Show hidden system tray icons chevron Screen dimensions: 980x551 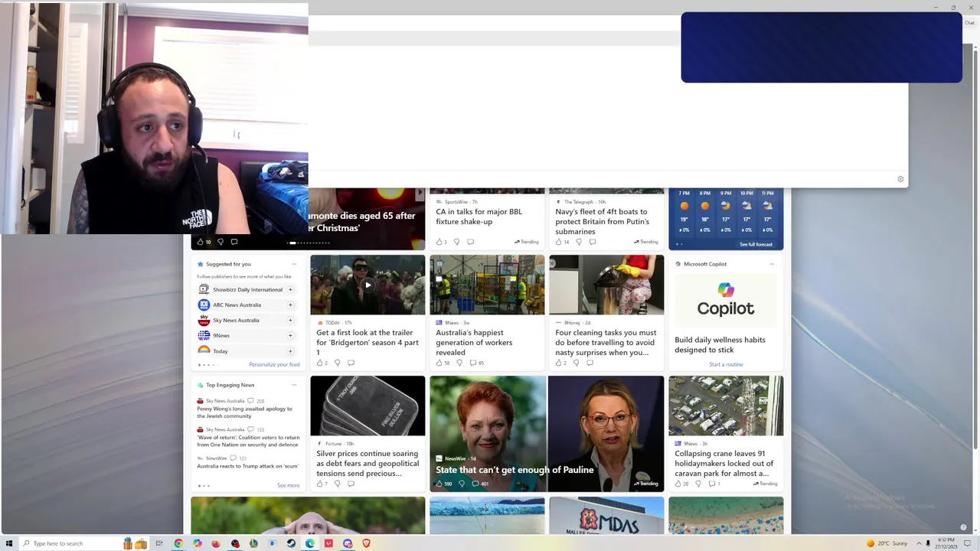pyautogui.click(x=918, y=543)
